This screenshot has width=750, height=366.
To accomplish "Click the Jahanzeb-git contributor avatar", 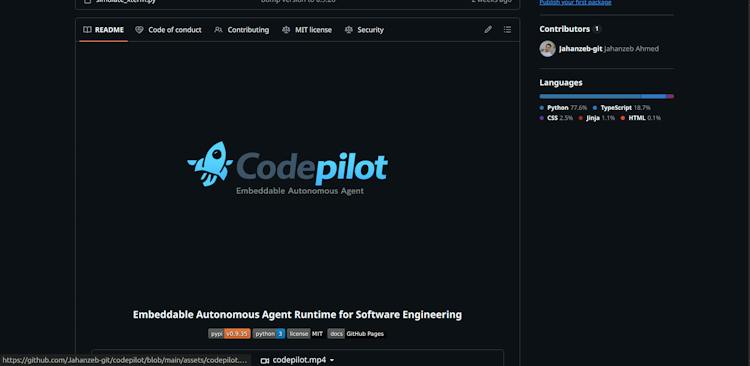I will 548,49.
